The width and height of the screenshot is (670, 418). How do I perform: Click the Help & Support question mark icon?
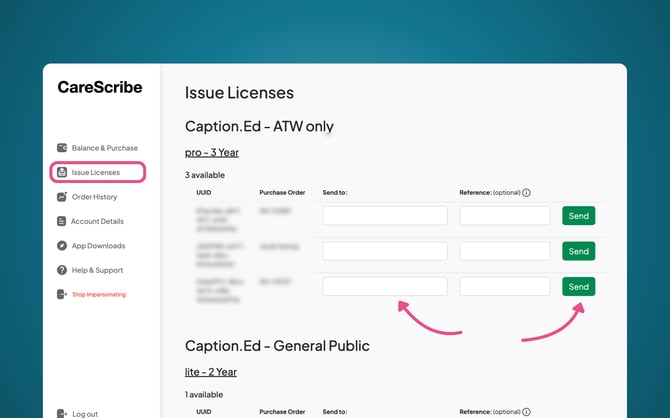click(x=62, y=270)
